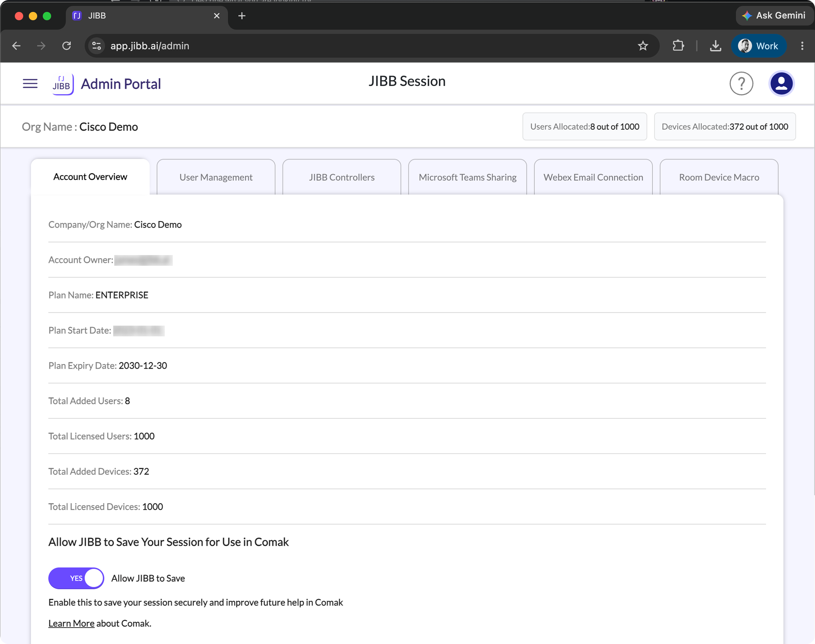The height and width of the screenshot is (644, 815).
Task: Bookmark the page with the star icon
Action: [x=643, y=46]
